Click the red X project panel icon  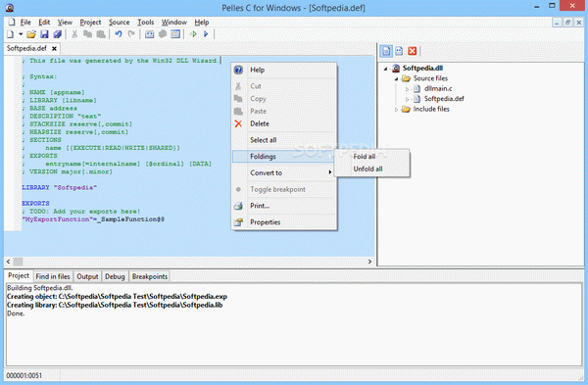pos(413,51)
